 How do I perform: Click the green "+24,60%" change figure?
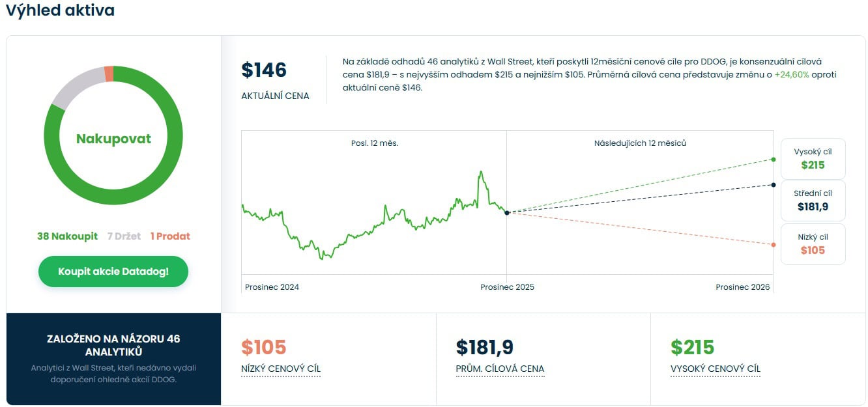point(792,75)
